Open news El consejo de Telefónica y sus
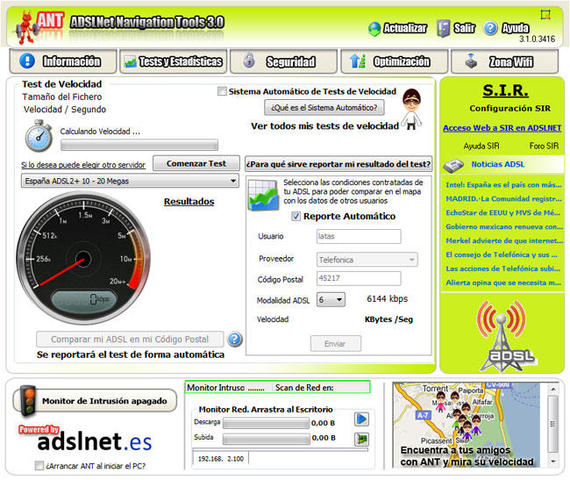 pyautogui.click(x=502, y=255)
